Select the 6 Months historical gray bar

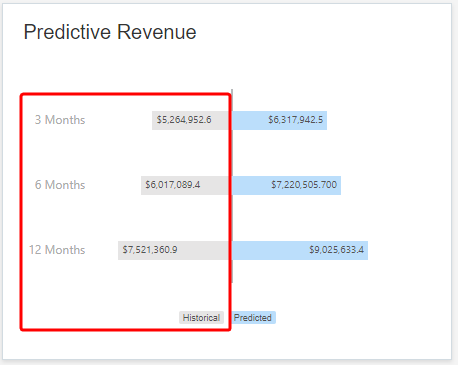185,185
